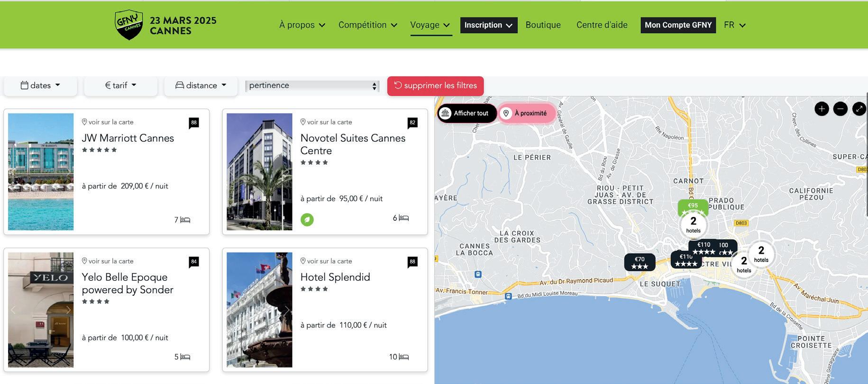
Task: Click voir sur la carte for Hotel Splendid
Action: point(326,261)
